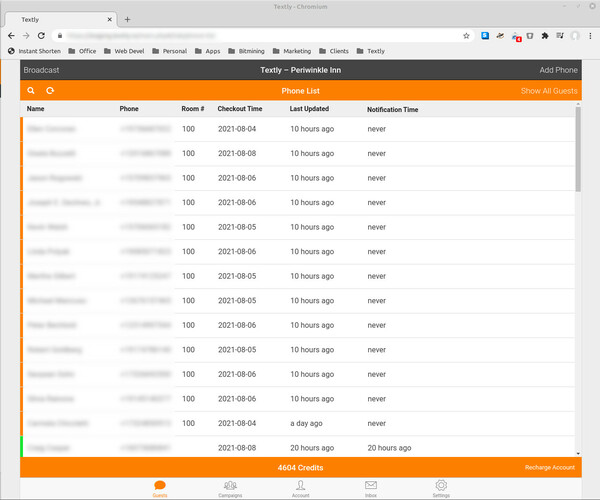
Task: Open a new browser tab
Action: point(127,20)
